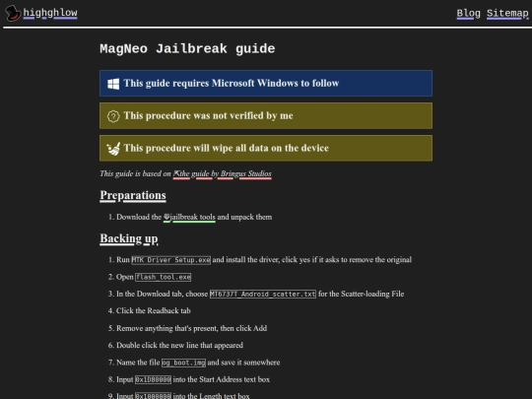532x399 pixels.
Task: Click the 'Click the Readback tab' step
Action: click(x=154, y=310)
